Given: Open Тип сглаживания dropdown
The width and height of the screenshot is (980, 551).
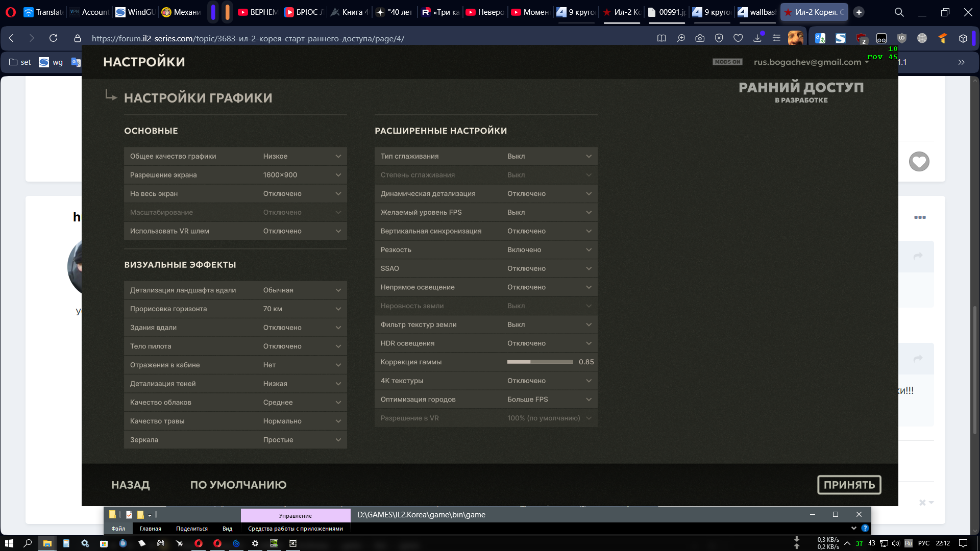Looking at the screenshot, I should point(486,156).
